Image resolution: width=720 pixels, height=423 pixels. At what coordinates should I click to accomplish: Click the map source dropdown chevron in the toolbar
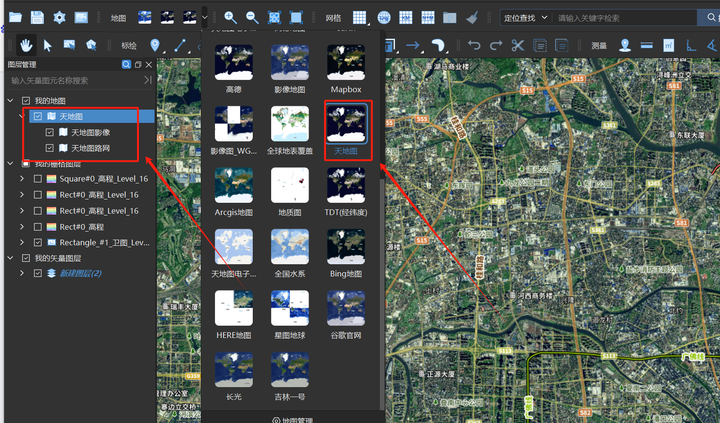tap(204, 18)
